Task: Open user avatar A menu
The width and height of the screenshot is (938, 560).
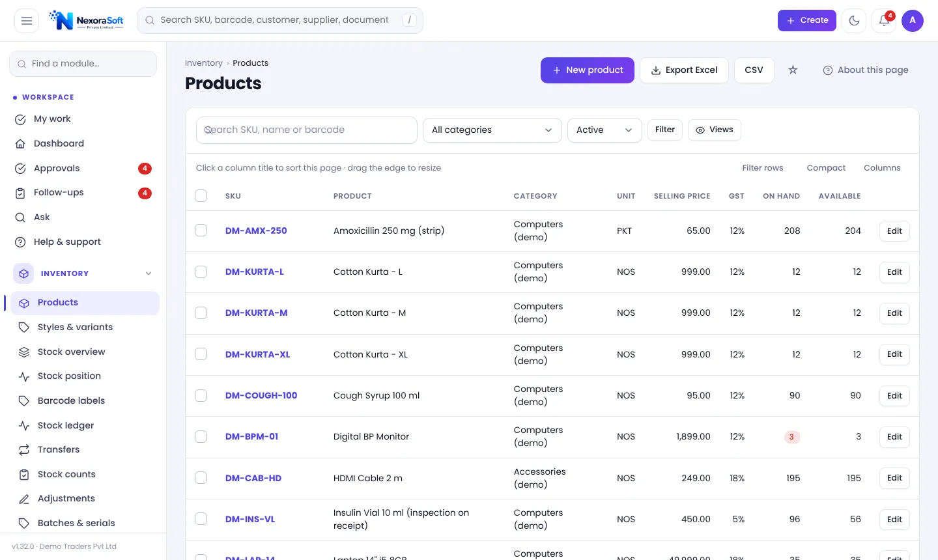Action: pos(913,21)
